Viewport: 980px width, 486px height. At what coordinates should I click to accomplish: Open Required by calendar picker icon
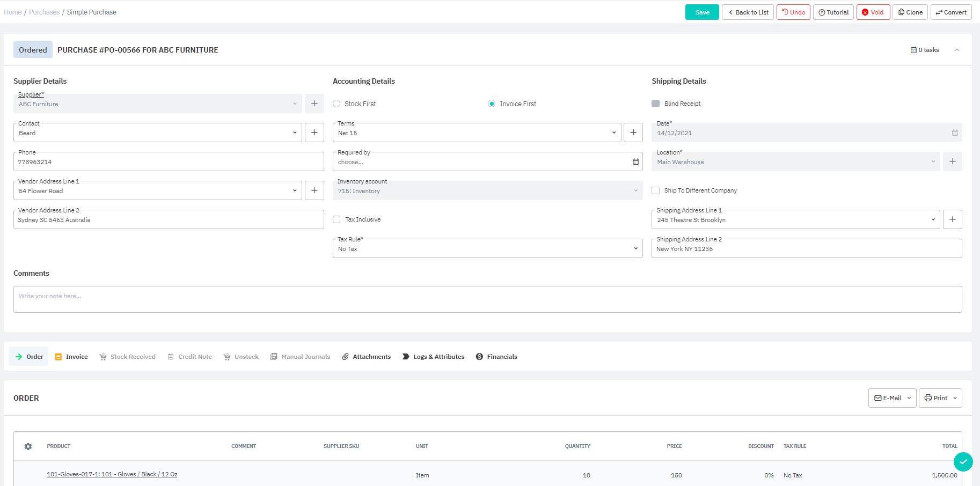635,161
